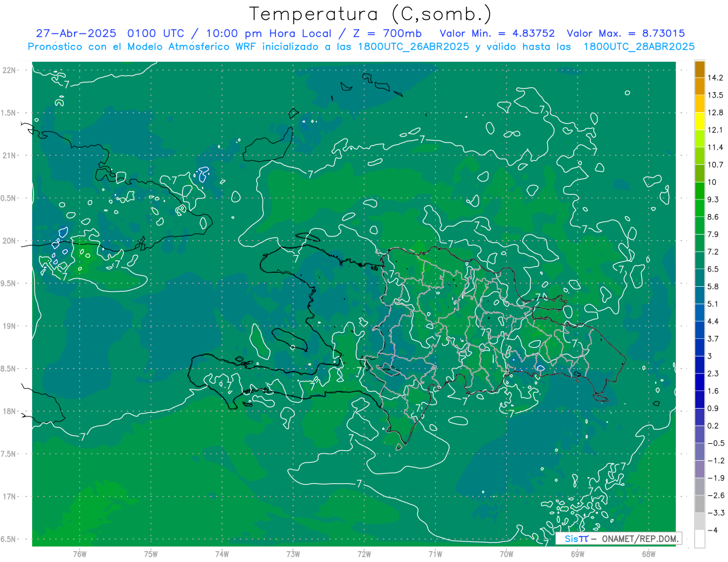Screen dimensions: 728x562
Task: Click the 0.2 value on the color scale
Action: 713,426
